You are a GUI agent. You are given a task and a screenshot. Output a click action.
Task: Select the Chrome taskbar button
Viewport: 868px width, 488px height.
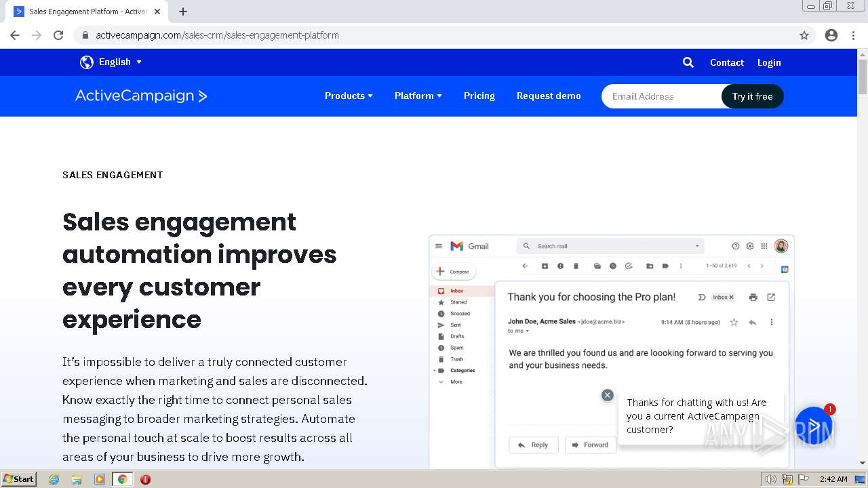pyautogui.click(x=122, y=479)
